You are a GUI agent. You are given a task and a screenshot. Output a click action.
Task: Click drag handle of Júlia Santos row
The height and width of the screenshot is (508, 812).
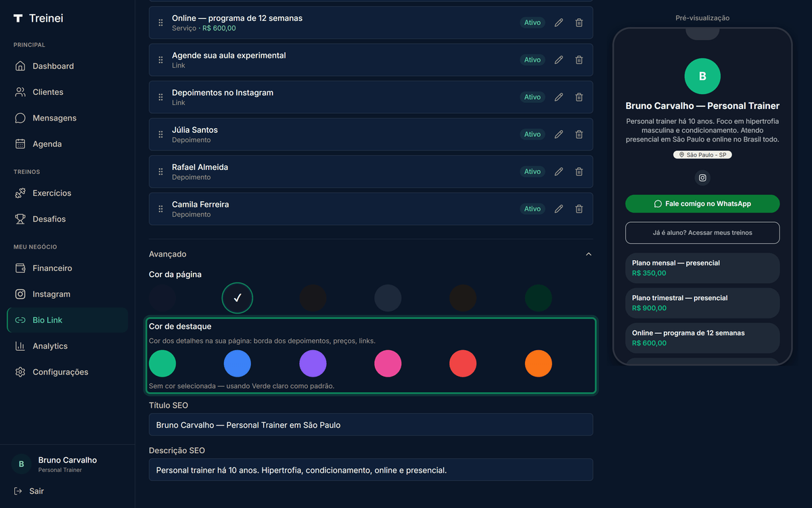(x=160, y=134)
